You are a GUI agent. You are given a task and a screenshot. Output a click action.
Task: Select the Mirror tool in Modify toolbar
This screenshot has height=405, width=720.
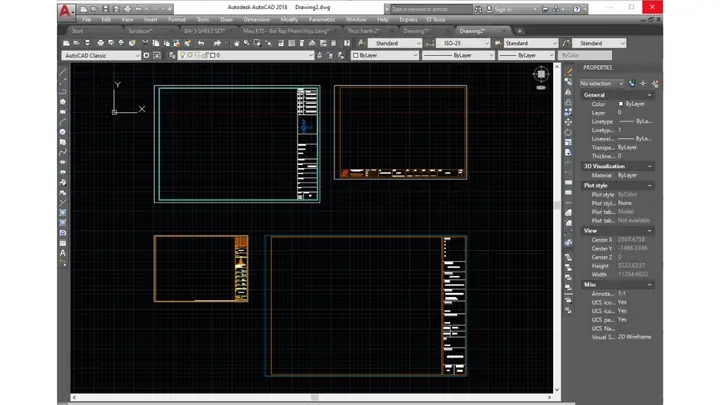point(568,92)
